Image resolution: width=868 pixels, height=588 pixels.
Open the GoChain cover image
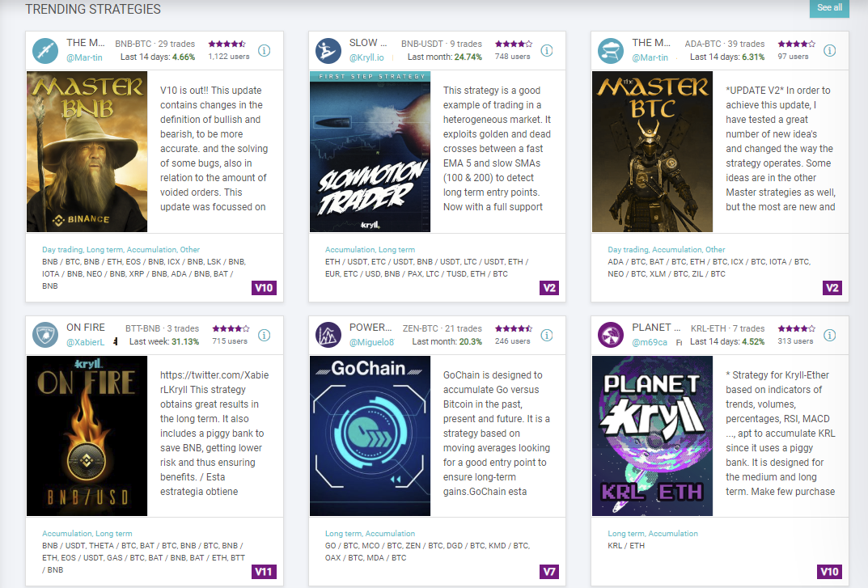tap(370, 436)
